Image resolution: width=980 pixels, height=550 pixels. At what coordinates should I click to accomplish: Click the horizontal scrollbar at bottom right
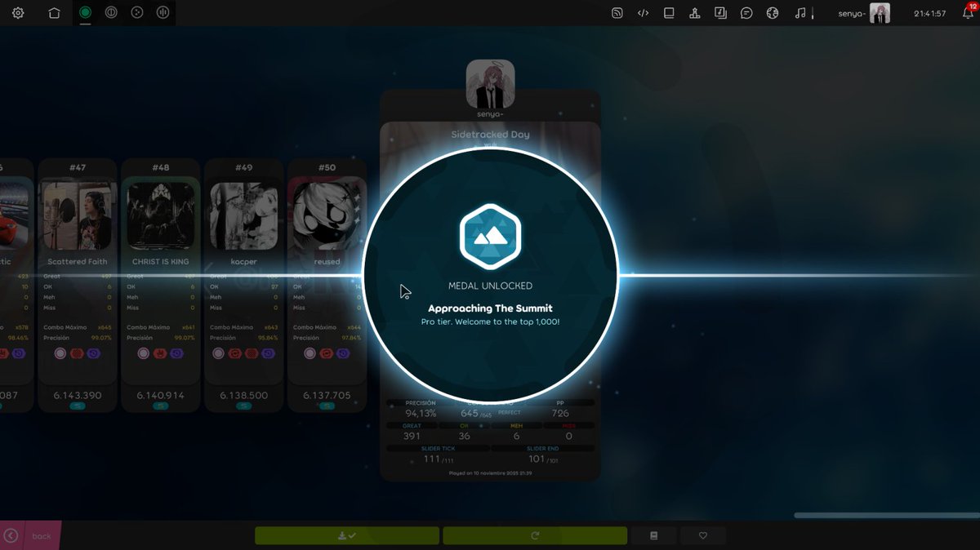tap(887, 515)
